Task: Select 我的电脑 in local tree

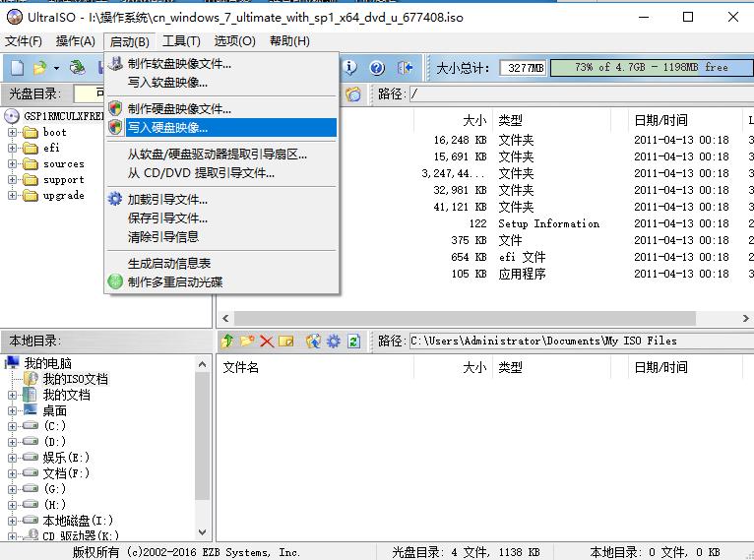Action: (47, 363)
